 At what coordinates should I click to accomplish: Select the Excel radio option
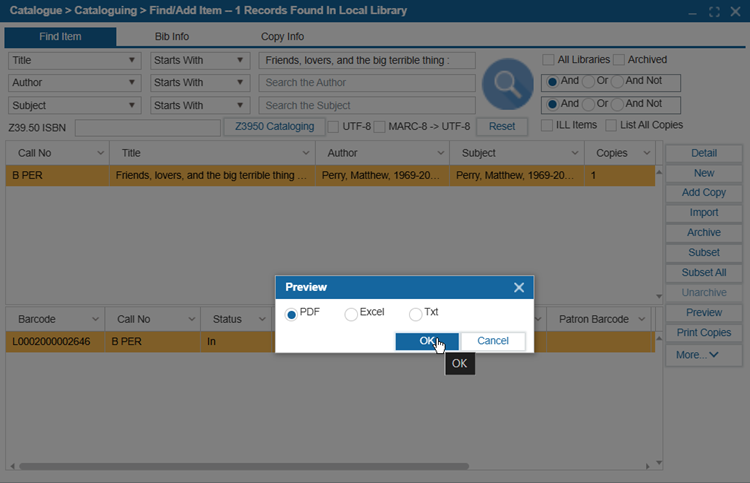[351, 314]
